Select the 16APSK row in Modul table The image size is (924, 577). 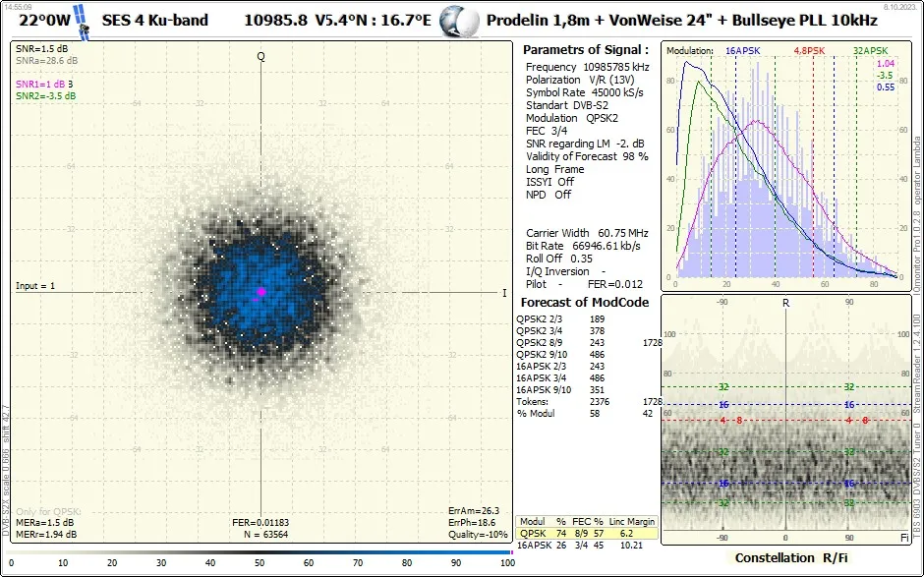click(x=586, y=545)
